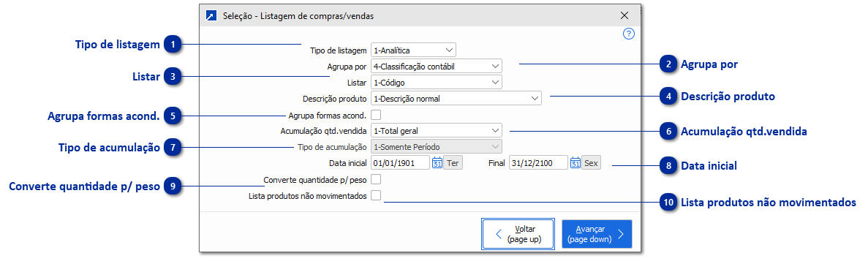Enable Agrupa formas acond. checkbox
The width and height of the screenshot is (868, 264).
377,115
